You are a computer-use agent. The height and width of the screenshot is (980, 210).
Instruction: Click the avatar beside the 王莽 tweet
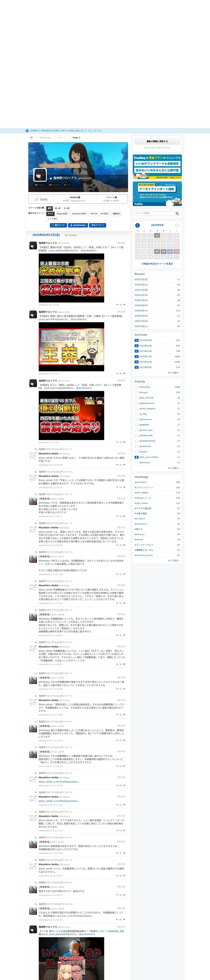[x=33, y=314]
